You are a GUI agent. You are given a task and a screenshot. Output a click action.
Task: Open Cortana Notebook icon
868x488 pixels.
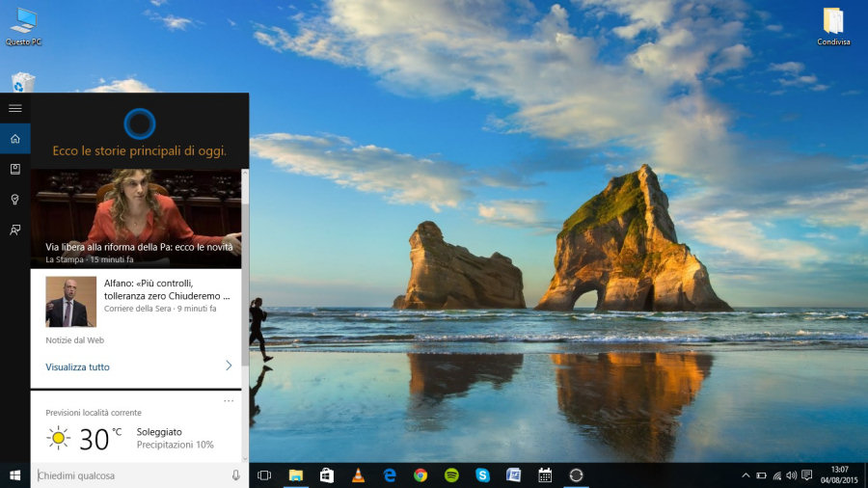pos(14,169)
